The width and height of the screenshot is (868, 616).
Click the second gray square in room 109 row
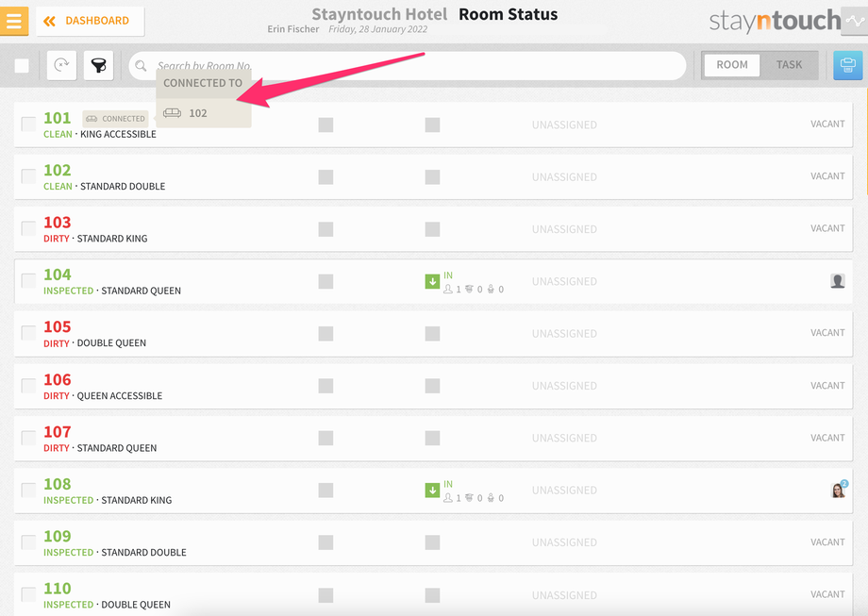[x=432, y=542]
